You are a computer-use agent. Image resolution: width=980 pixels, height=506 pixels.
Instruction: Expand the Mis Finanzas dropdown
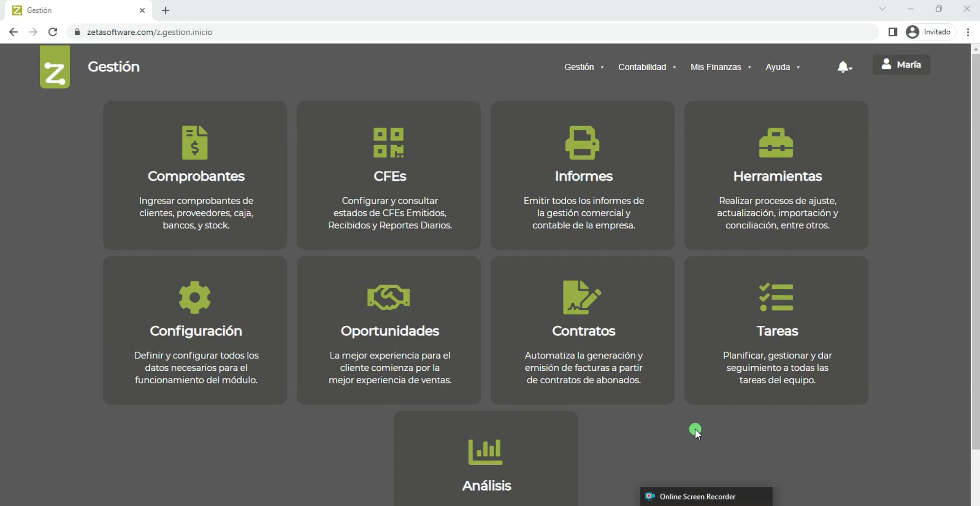coord(721,67)
